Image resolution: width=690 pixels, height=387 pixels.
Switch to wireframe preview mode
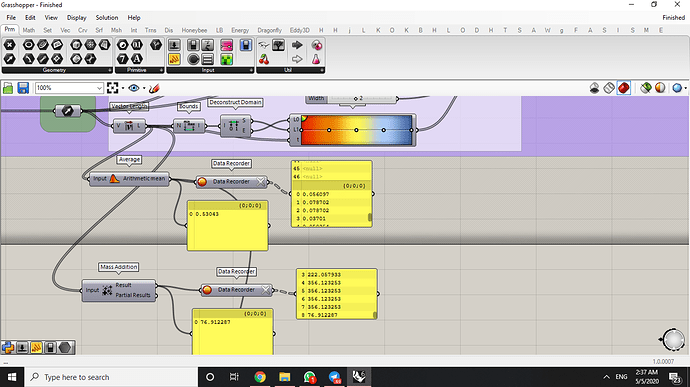(609, 88)
